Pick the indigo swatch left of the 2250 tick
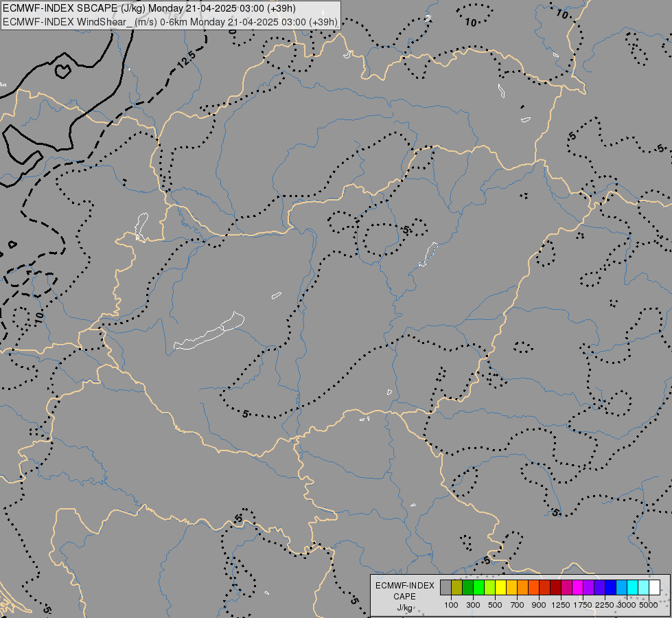This screenshot has width=672, height=618. [599, 587]
